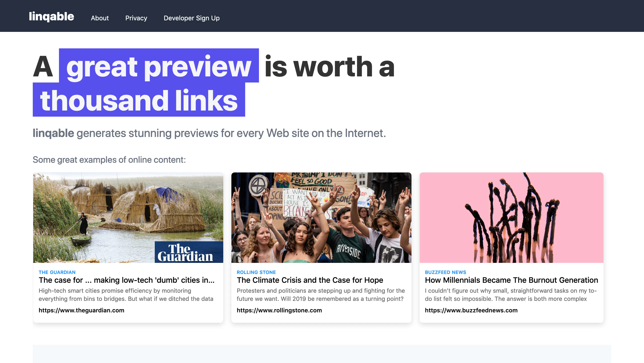Open the 'dumb' cities article title
This screenshot has width=644, height=363.
pos(127,280)
